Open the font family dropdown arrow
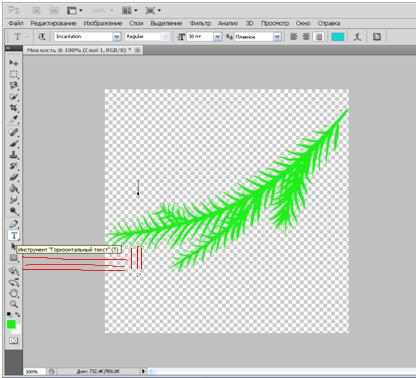Viewport: 416px width, 378px height. coord(116,37)
